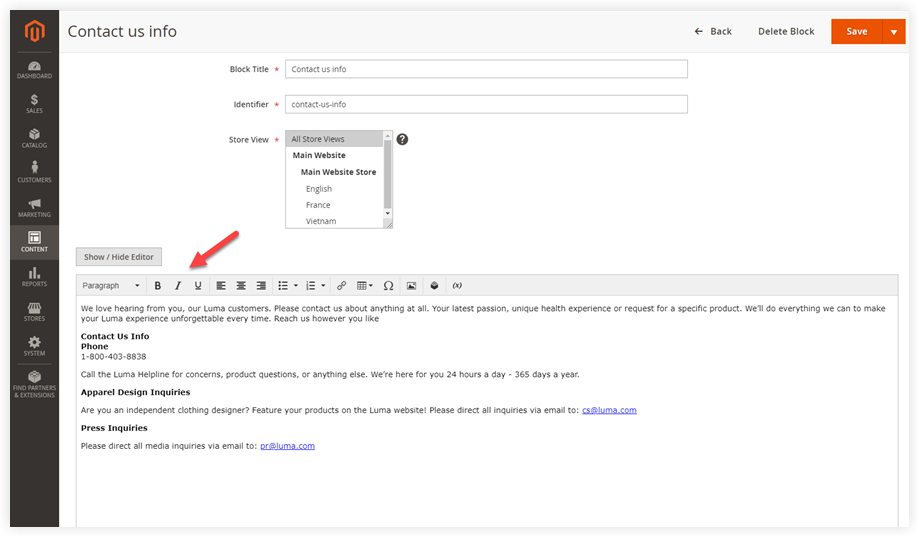Image resolution: width=920 pixels, height=537 pixels.
Task: Open the Sales sidebar menu
Action: [34, 104]
